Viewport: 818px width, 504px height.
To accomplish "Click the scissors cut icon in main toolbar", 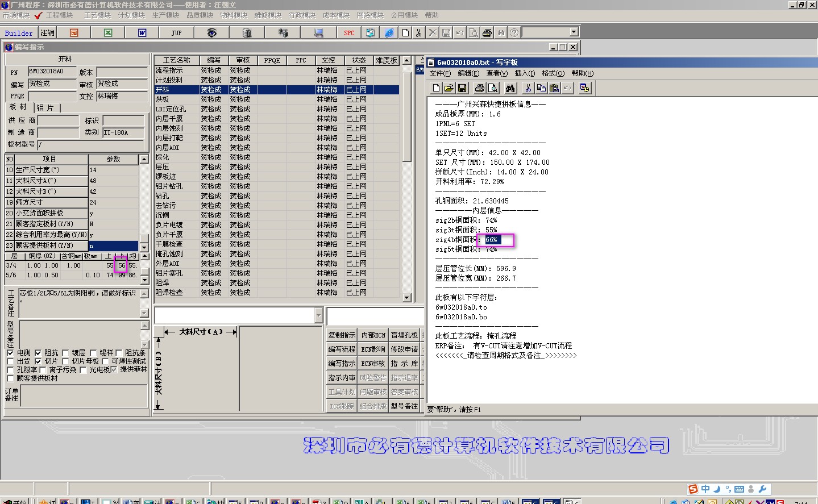I will [x=419, y=33].
